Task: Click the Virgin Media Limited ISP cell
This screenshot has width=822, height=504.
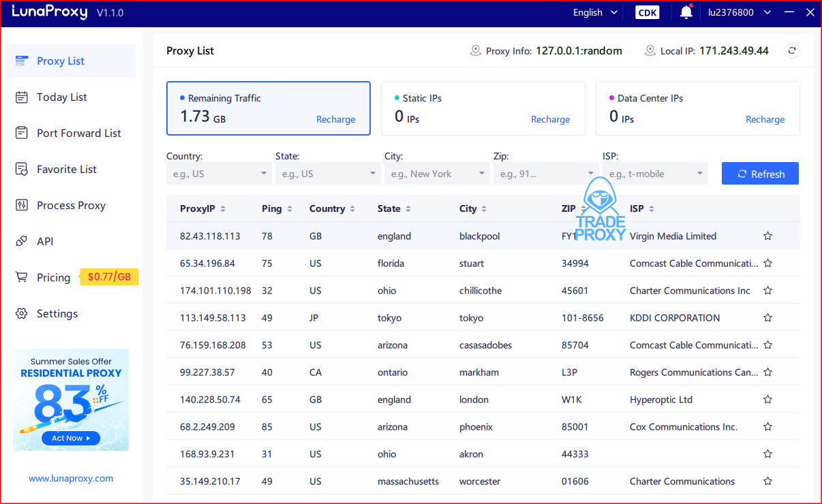Action: tap(673, 236)
